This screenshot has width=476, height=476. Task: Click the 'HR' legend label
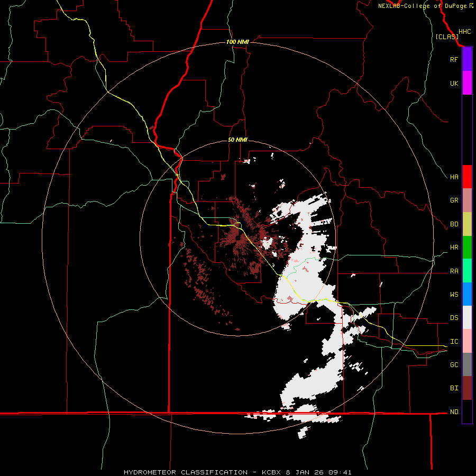point(454,248)
